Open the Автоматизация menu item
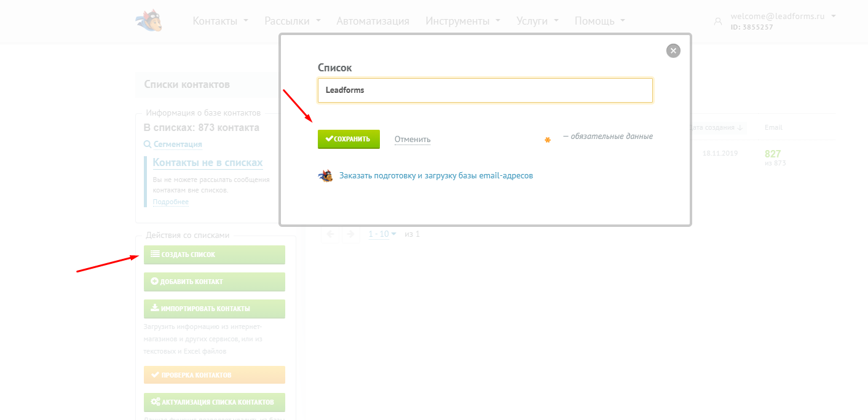868x420 pixels. coord(373,21)
